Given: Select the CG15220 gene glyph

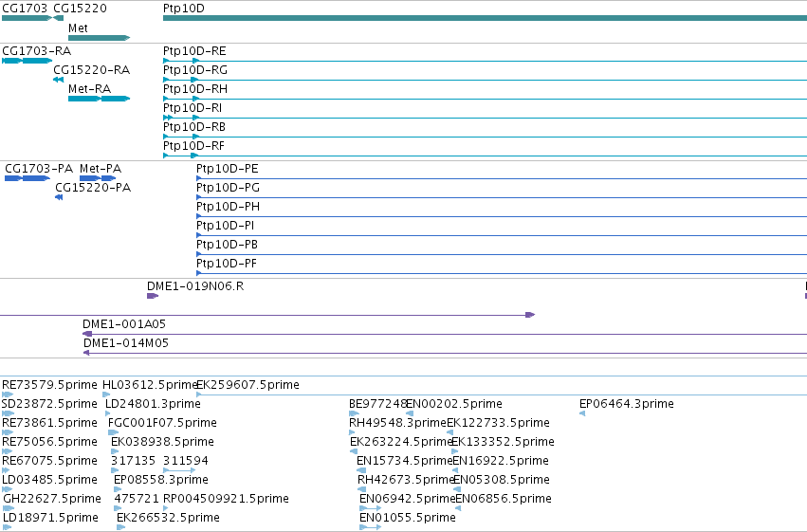Looking at the screenshot, I should point(58,18).
